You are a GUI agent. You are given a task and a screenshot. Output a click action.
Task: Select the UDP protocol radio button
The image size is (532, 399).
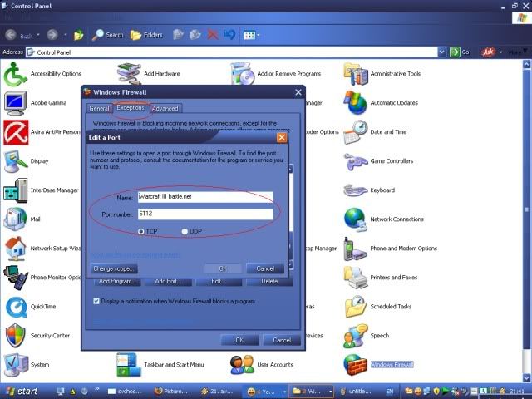tap(185, 231)
